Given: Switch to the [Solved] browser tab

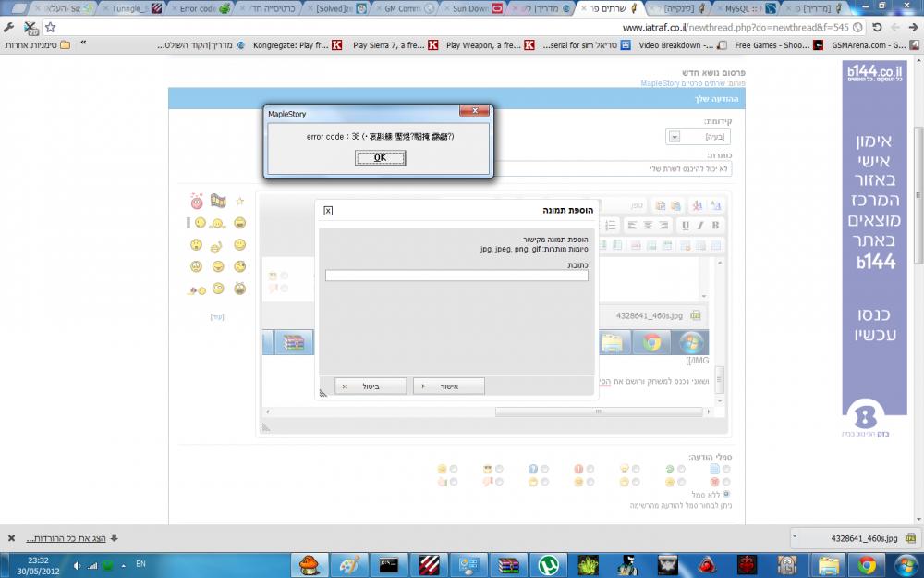Looking at the screenshot, I should click(338, 8).
